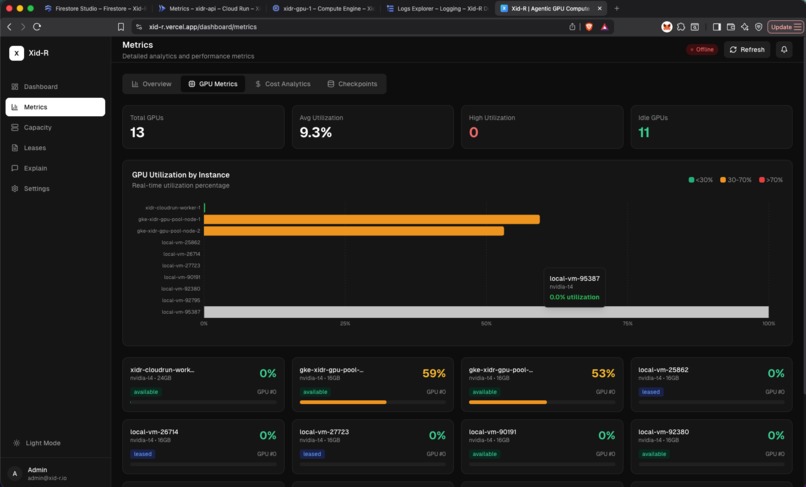
Task: Click red >70% legend swatch
Action: pyautogui.click(x=762, y=180)
